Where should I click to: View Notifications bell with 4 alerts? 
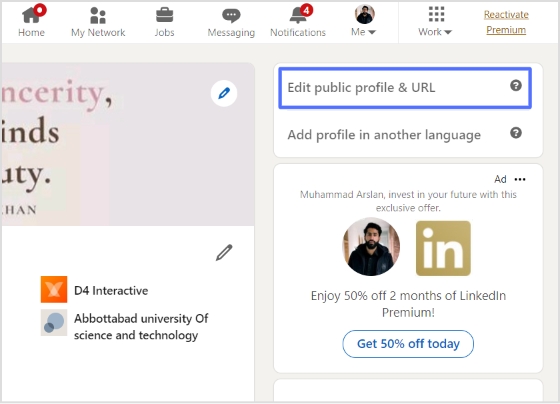pos(298,21)
